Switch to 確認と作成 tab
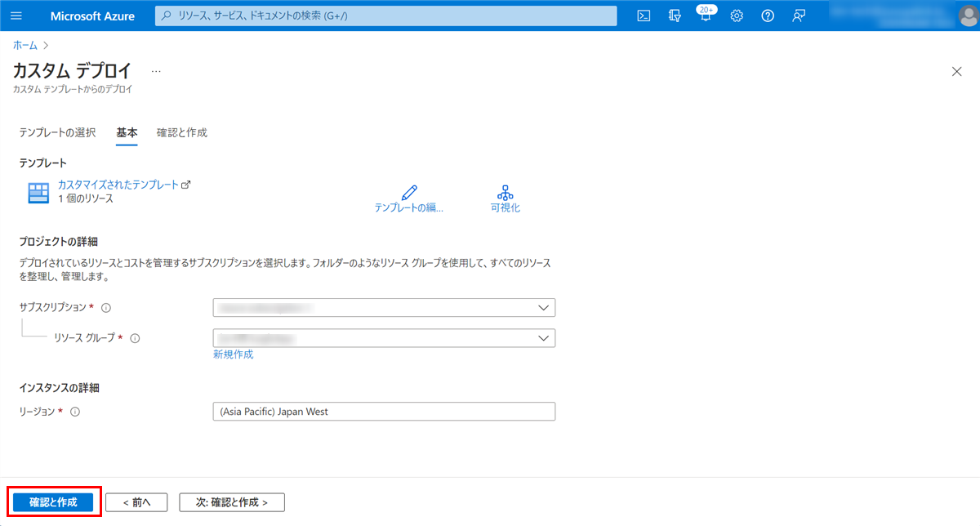Image resolution: width=980 pixels, height=526 pixels. tap(182, 132)
